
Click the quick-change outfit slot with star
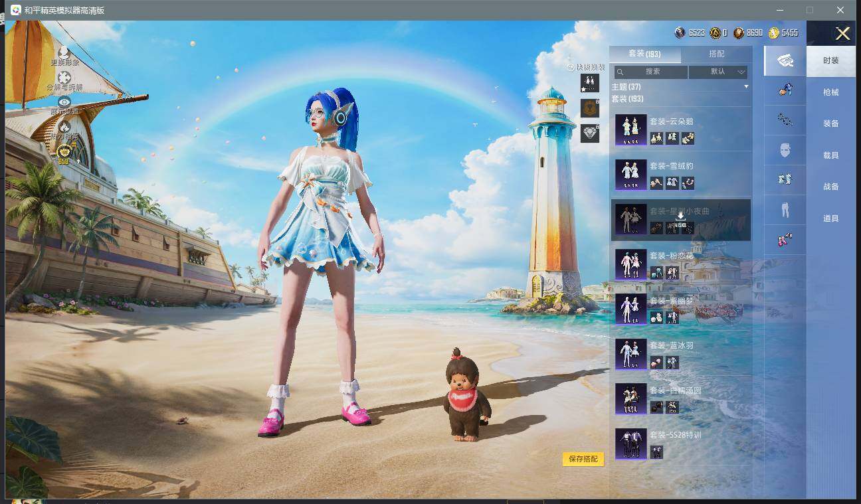589,83
